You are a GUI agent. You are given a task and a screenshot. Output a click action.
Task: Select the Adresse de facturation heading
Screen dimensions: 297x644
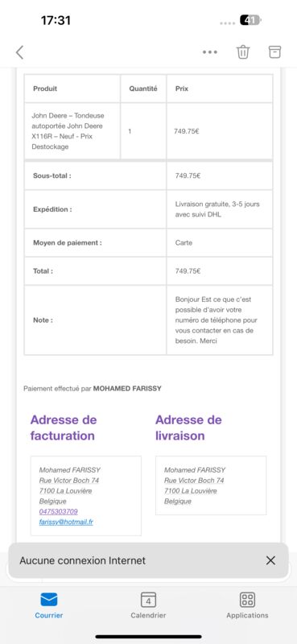tap(64, 427)
